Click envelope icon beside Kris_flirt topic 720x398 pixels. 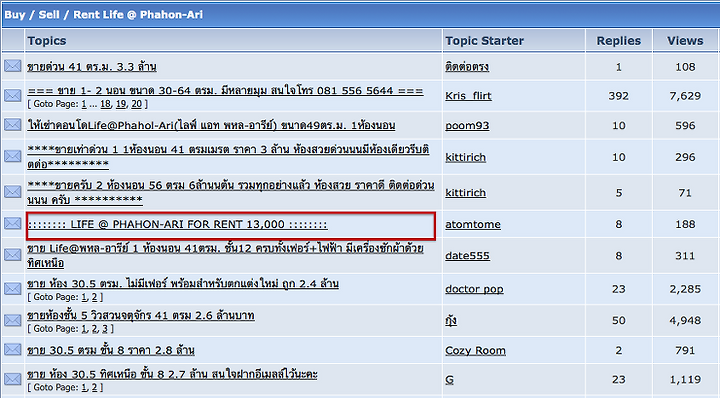tap(12, 95)
